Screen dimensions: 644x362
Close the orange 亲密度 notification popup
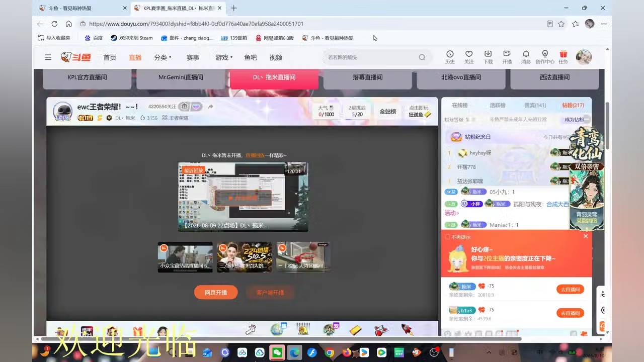tap(585, 236)
